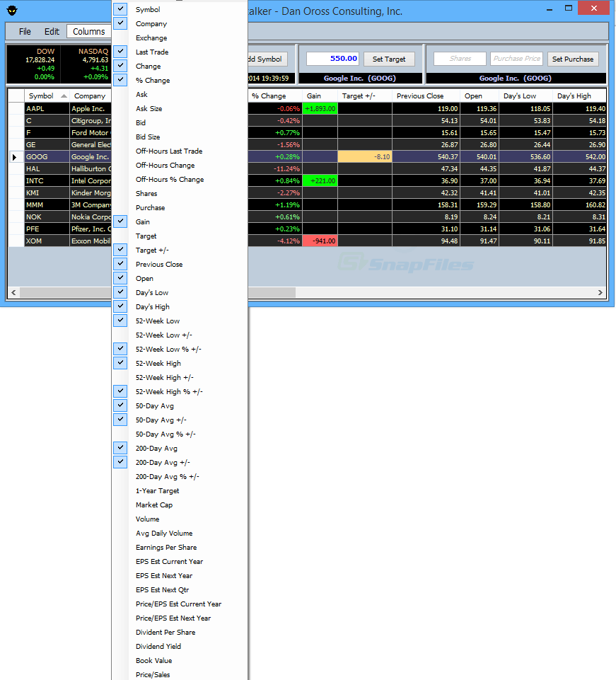The image size is (616, 680).
Task: Click the Set Purchase button
Action: point(572,58)
